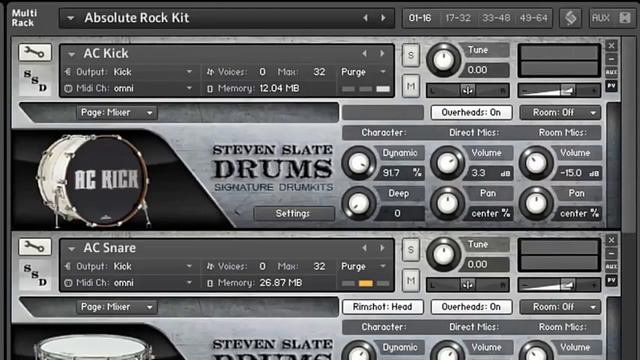Image resolution: width=640 pixels, height=360 pixels.
Task: Toggle Rimshot: Head on AC Snare
Action: pos(382,307)
